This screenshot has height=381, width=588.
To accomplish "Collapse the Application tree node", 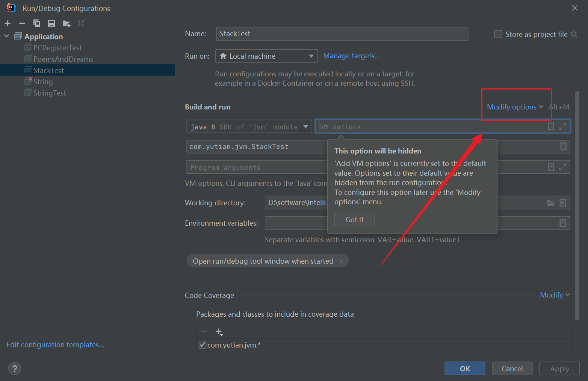I will pyautogui.click(x=6, y=36).
